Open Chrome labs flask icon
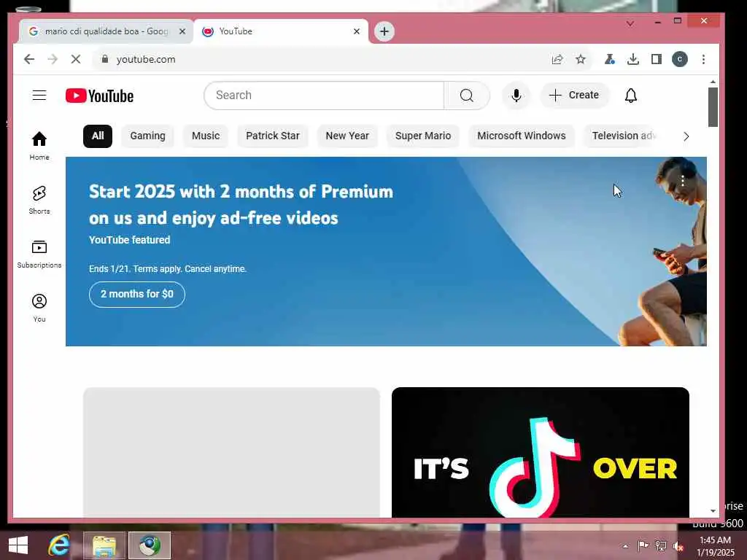The height and width of the screenshot is (560, 747). click(x=609, y=59)
